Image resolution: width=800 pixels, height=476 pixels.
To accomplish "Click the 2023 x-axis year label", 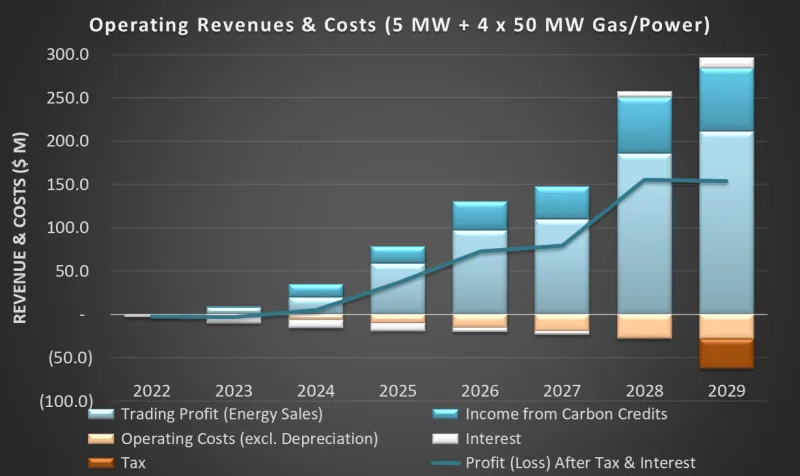I will [234, 391].
